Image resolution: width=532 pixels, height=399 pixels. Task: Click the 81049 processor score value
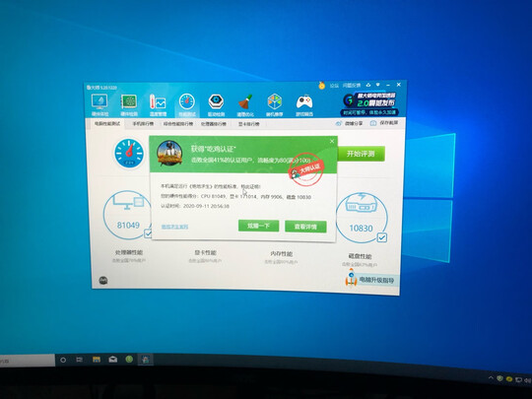click(128, 225)
